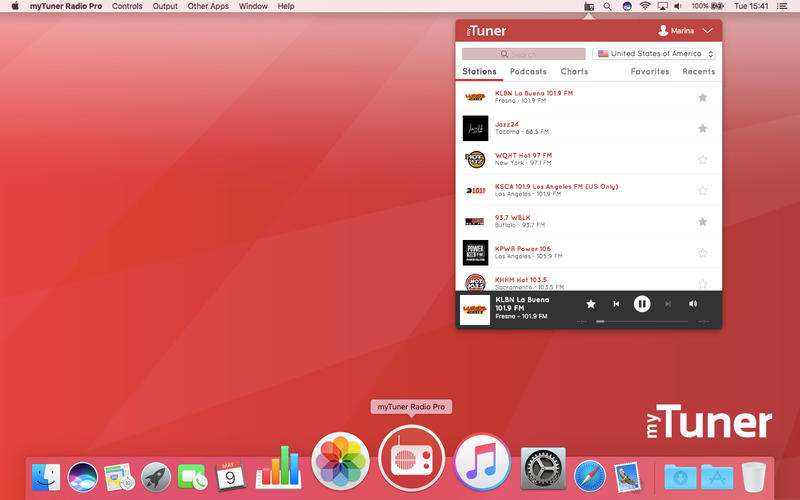Image resolution: width=800 pixels, height=500 pixels.
Task: Open Notification Center from menu bar
Action: (782, 6)
